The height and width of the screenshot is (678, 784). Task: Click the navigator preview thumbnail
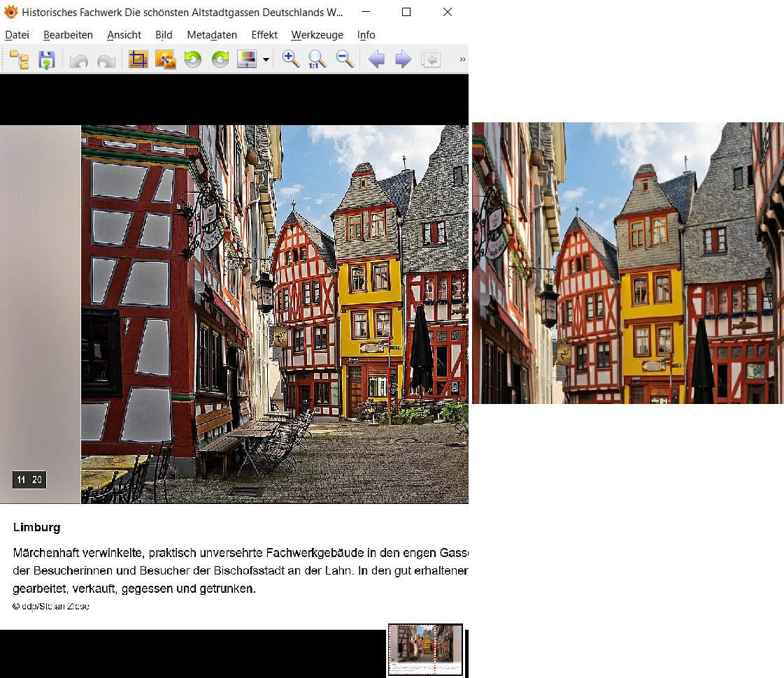pos(425,649)
